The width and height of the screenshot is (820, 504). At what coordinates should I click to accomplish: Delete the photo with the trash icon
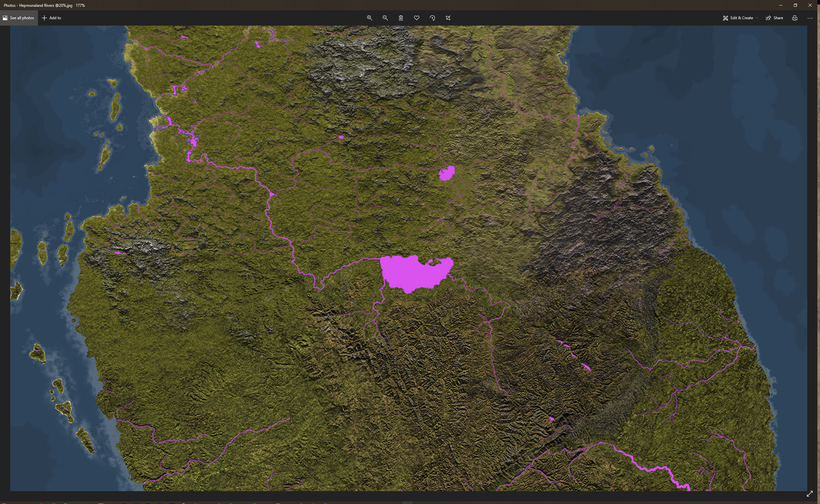[x=401, y=18]
